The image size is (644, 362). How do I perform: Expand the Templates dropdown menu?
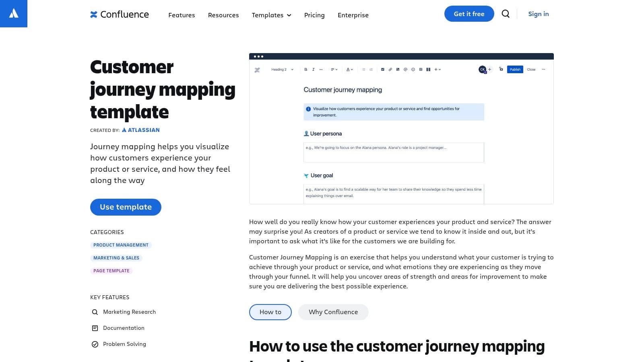click(x=271, y=15)
